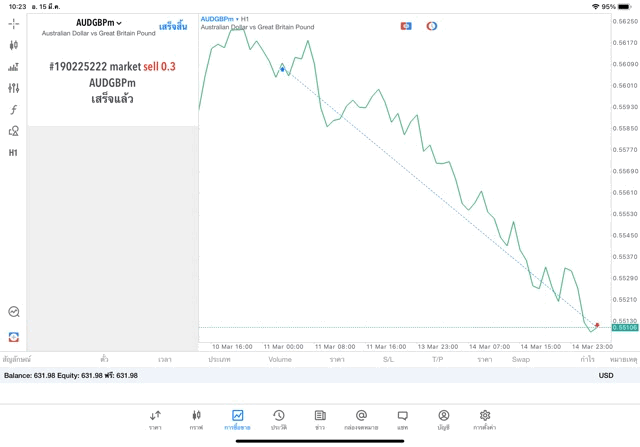Open the Quotes tab in the bottom bar
The width and height of the screenshot is (640, 447).
point(155,419)
